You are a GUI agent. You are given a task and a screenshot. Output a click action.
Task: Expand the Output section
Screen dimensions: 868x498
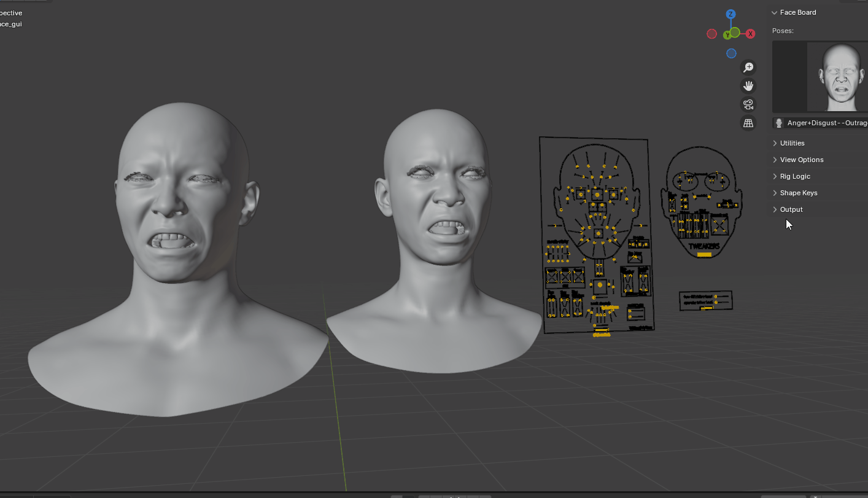click(x=791, y=209)
